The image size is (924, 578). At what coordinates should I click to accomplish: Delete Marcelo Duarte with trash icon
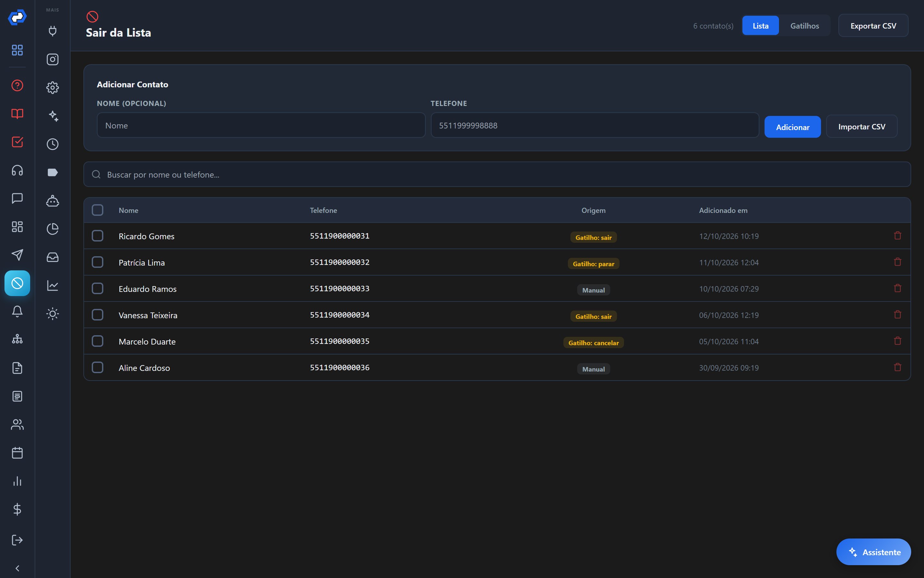point(898,341)
